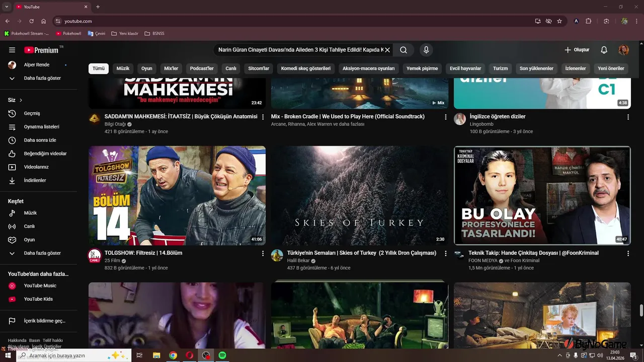
Task: Open options for Skies of Turkey video
Action: (445, 253)
